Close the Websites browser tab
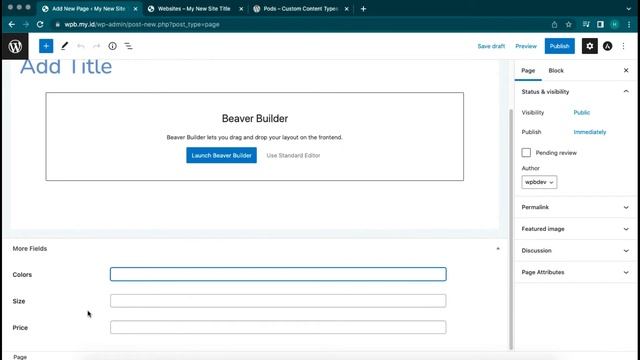Screen dimensions: 640x360 pyautogui.click(x=241, y=9)
